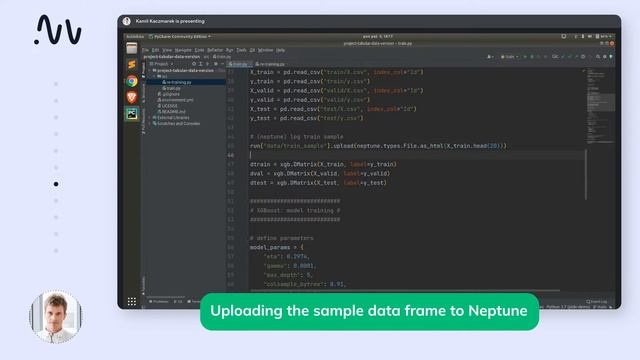The image size is (640, 360).
Task: Click the Git commit checkmark icon
Action: [x=570, y=57]
